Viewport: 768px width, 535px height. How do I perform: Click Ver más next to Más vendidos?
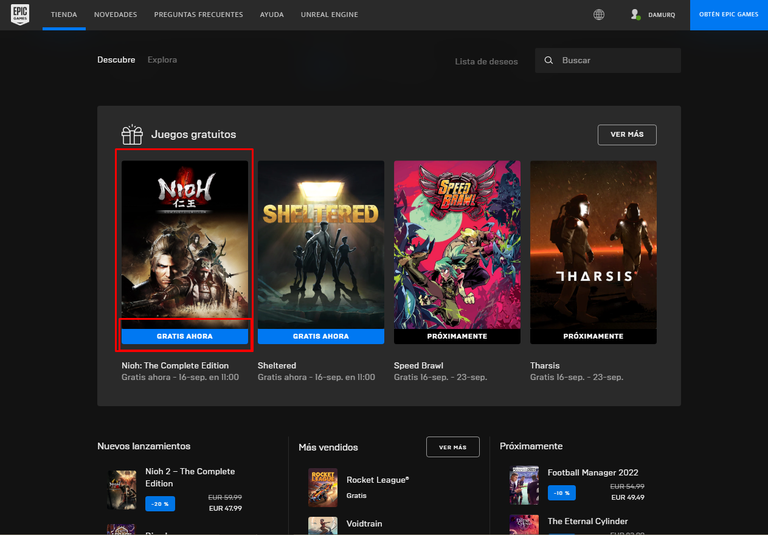(452, 447)
